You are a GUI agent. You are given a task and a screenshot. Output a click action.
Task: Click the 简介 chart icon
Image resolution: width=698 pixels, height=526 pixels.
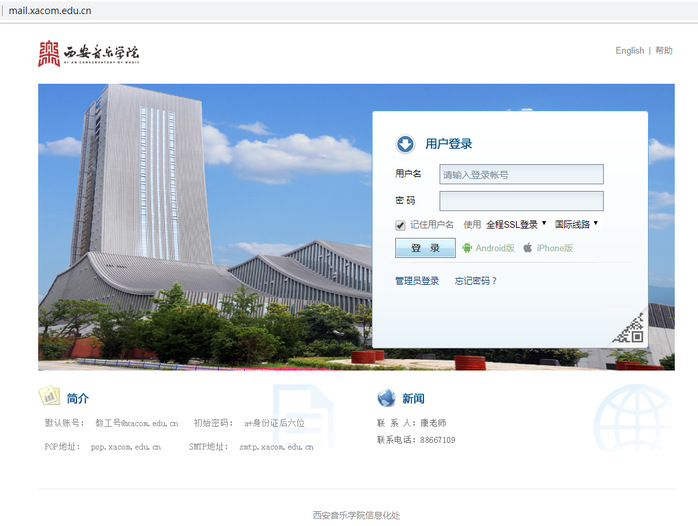[49, 397]
